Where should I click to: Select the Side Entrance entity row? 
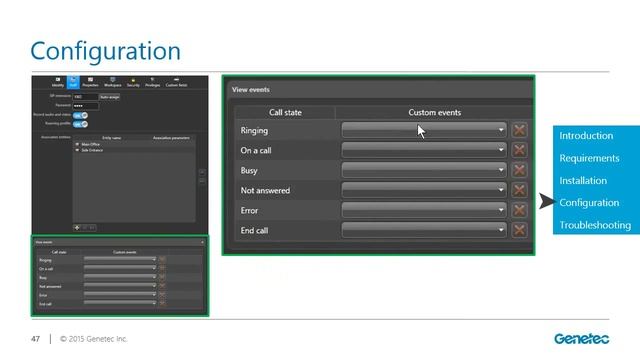click(134, 150)
